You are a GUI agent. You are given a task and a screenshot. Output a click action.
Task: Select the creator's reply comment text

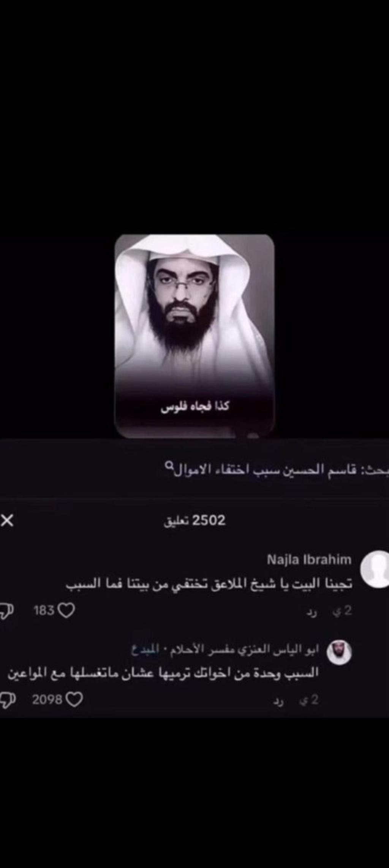(x=163, y=673)
